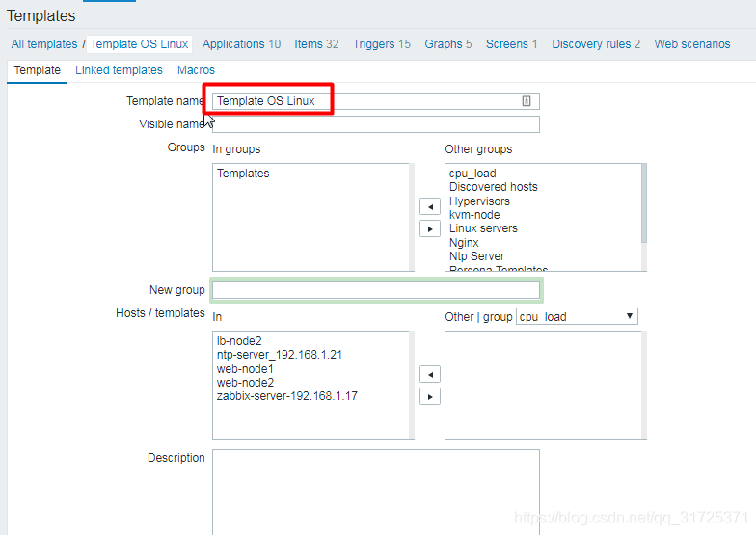Switch to Linked templates tab
The image size is (756, 535).
click(119, 70)
